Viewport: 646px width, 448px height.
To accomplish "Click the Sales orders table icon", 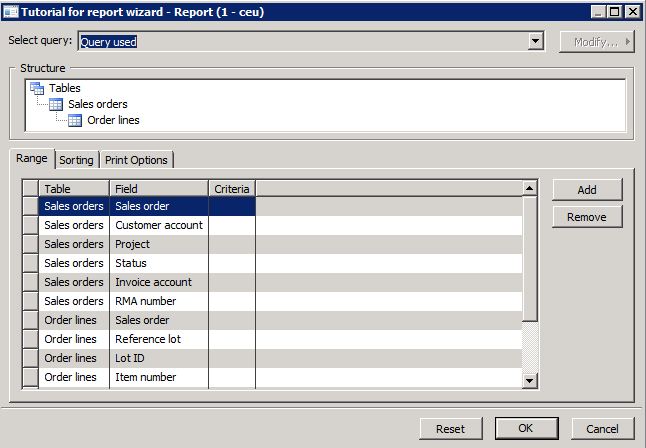I will (x=56, y=104).
